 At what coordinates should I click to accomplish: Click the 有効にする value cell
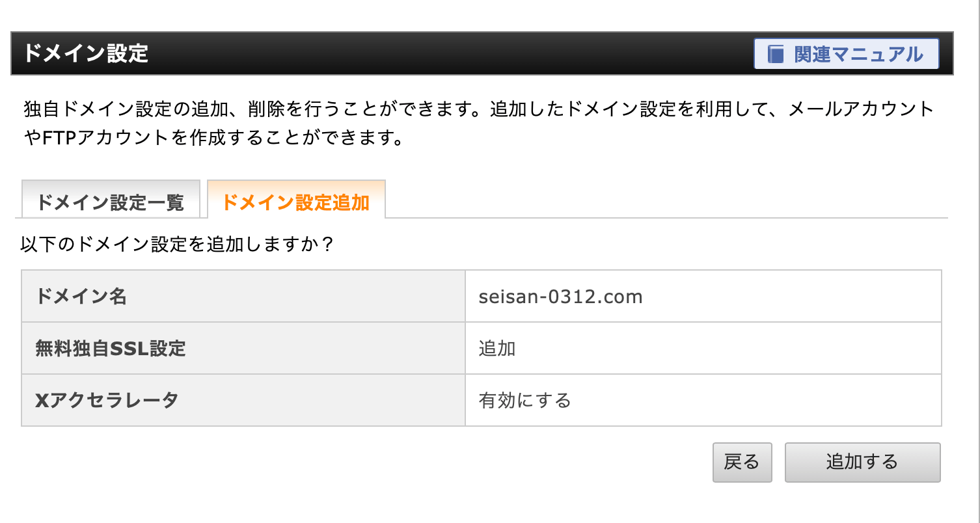tap(524, 401)
